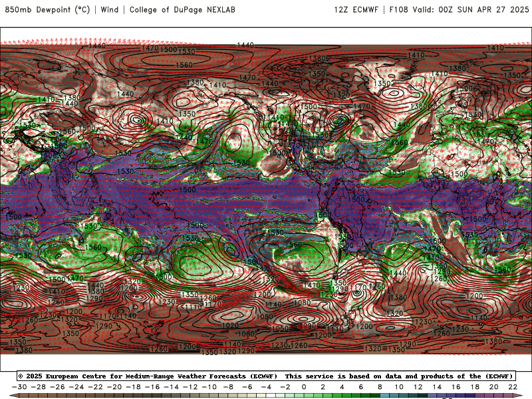
Task: Click the -14 label on the colour scale
Action: point(172,387)
